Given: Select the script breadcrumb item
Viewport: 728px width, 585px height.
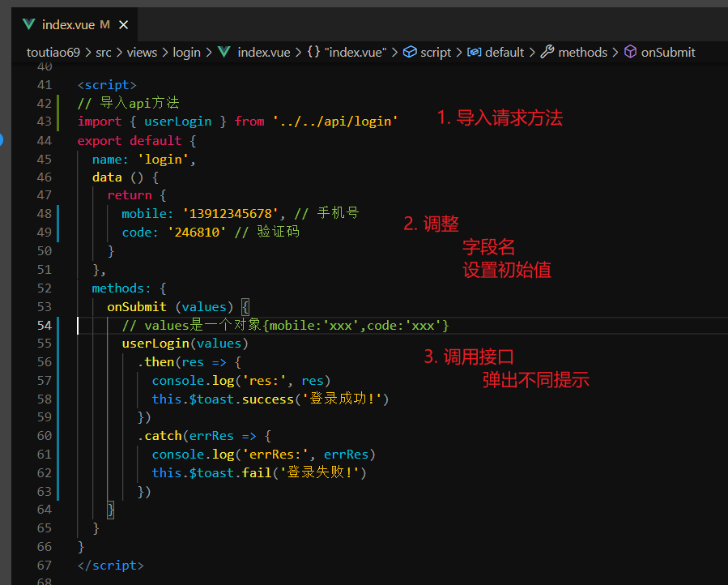Looking at the screenshot, I should [x=436, y=53].
